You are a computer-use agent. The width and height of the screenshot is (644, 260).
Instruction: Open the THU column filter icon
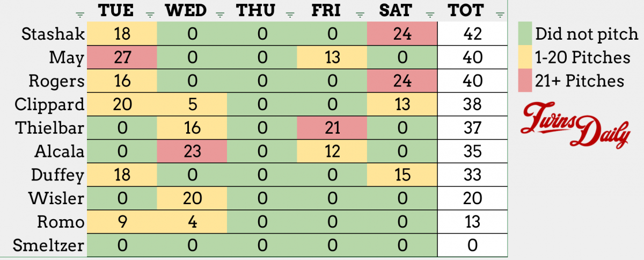point(290,15)
